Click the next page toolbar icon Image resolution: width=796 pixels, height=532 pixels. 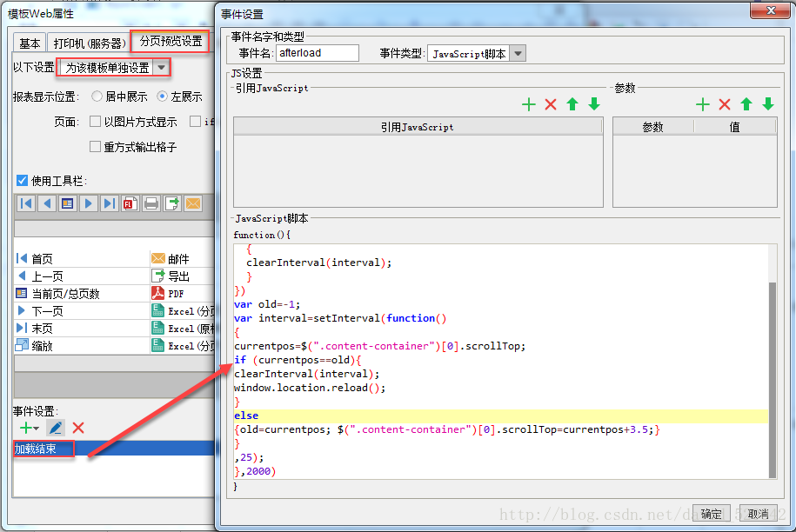[89, 204]
